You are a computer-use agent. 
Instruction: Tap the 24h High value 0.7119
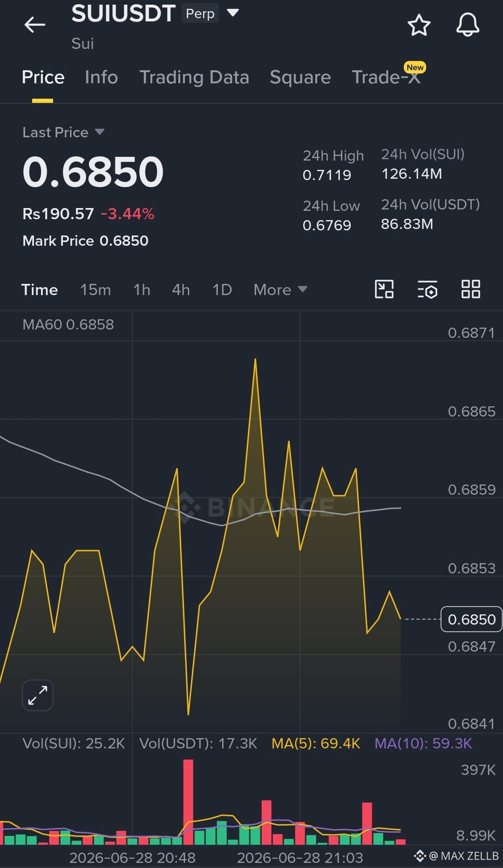pyautogui.click(x=326, y=175)
